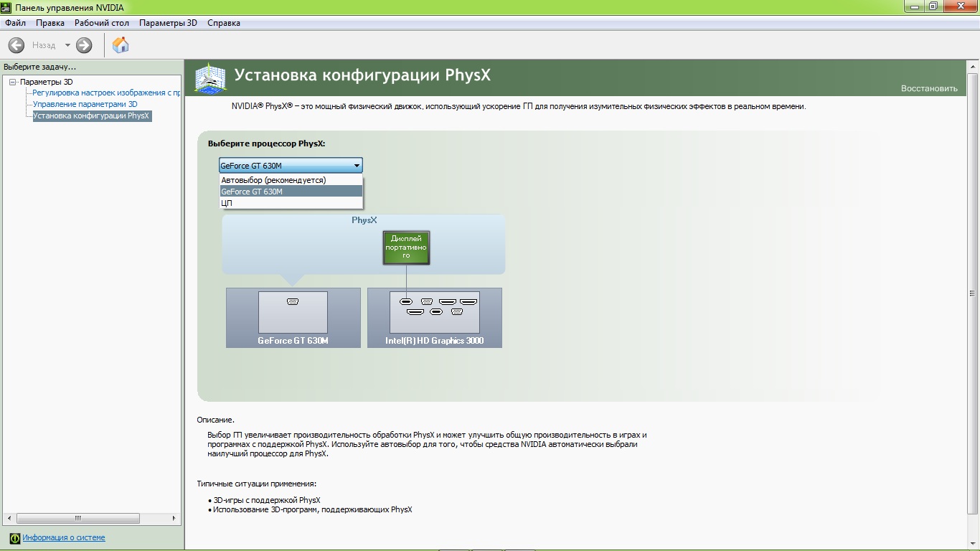Click the system information icon
The width and height of the screenshot is (980, 551).
(14, 538)
